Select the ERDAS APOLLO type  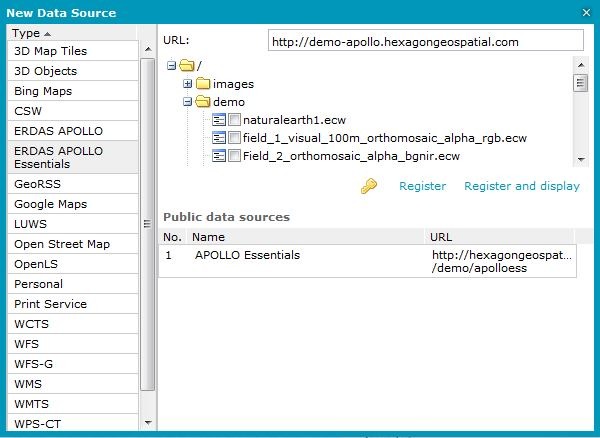[73, 131]
